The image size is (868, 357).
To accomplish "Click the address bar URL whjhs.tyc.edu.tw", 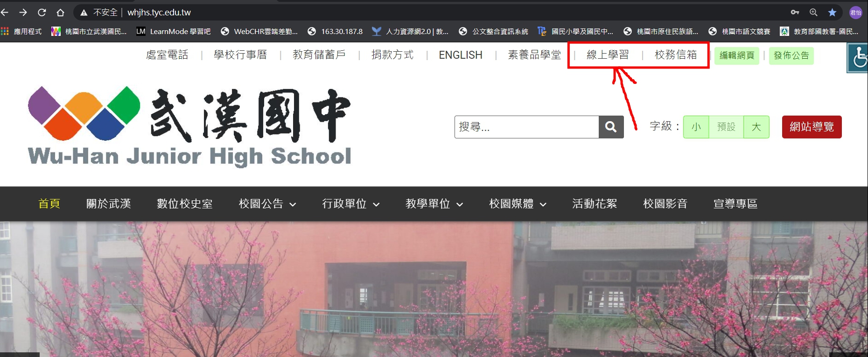I will (x=159, y=13).
